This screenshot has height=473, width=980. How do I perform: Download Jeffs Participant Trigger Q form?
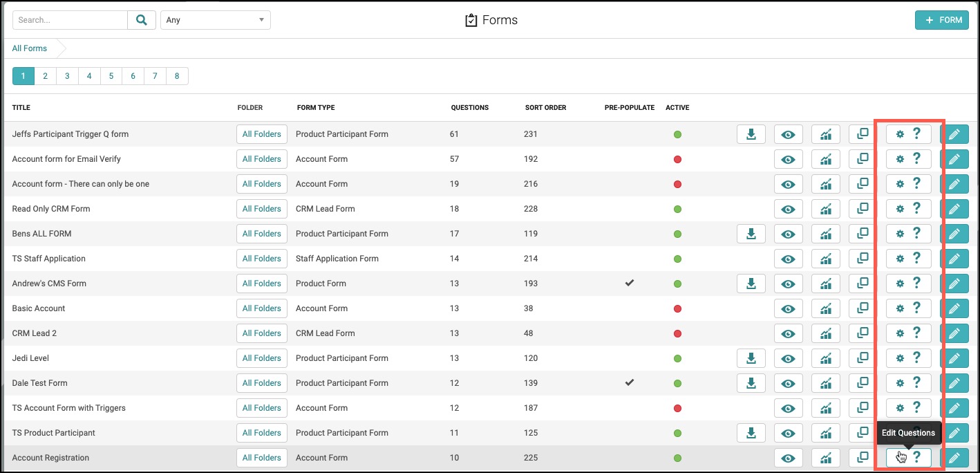point(751,134)
